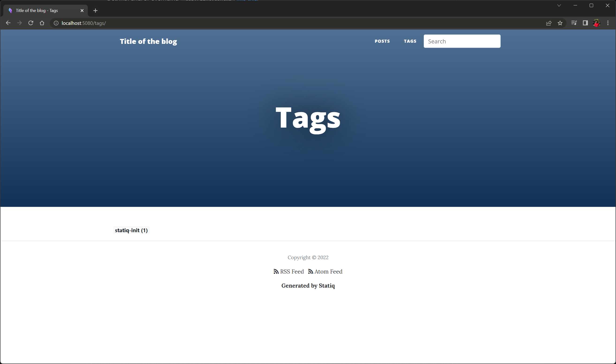Click into the Search box
Screen dimensions: 616x364
(x=462, y=41)
